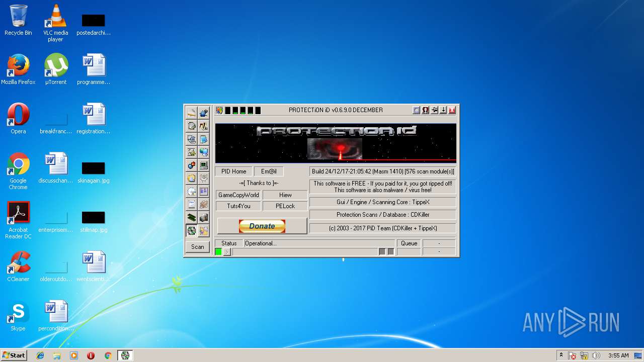Click the document with pencil side toolbar icon
The height and width of the screenshot is (362, 644).
192,126
